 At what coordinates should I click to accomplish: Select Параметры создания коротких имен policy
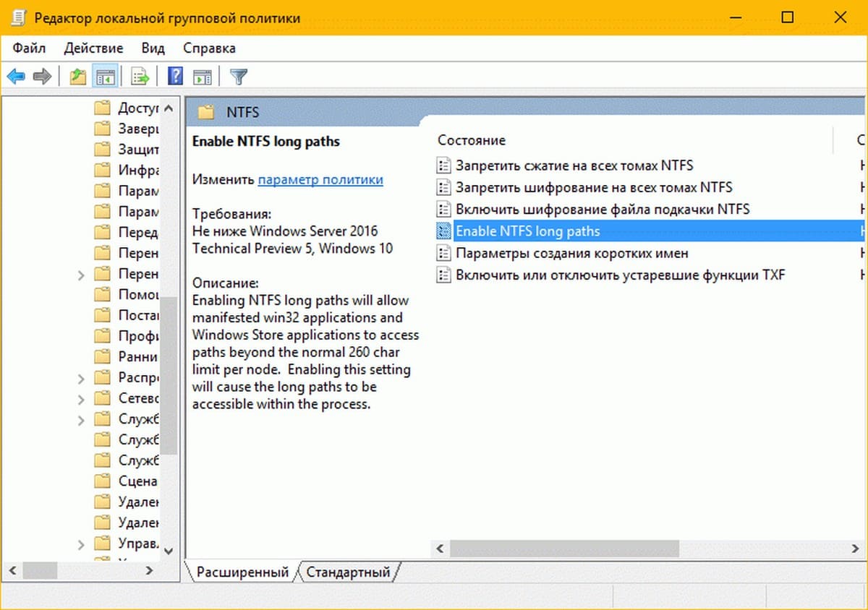pos(571,254)
